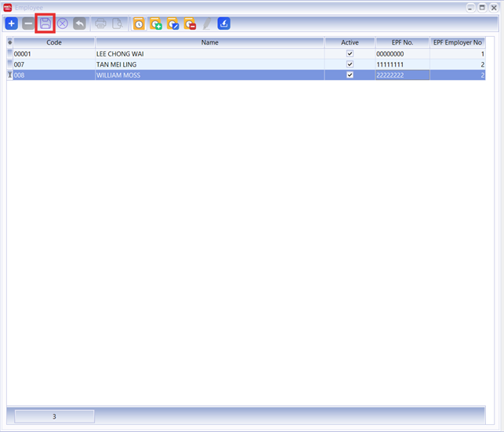Click the orange icon with green plus badge
Viewport: 504px width, 432px height.
156,24
